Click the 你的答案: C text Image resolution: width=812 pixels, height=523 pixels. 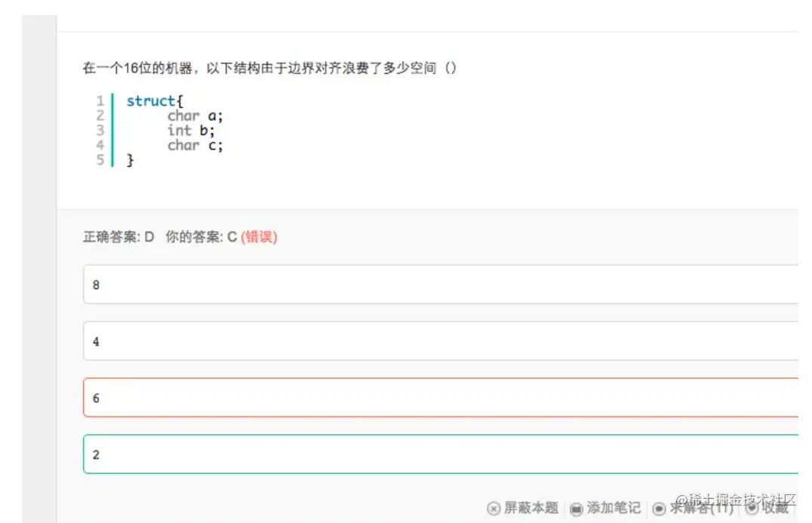point(201,237)
